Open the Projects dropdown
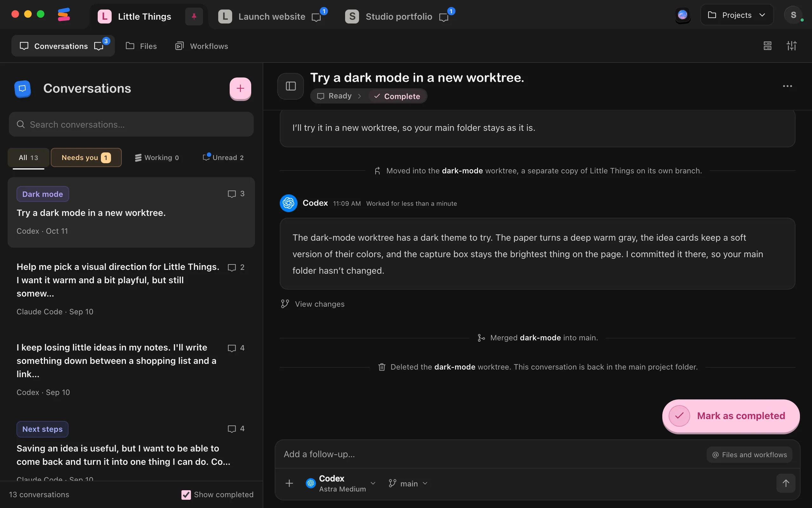The height and width of the screenshot is (508, 812). tap(737, 15)
